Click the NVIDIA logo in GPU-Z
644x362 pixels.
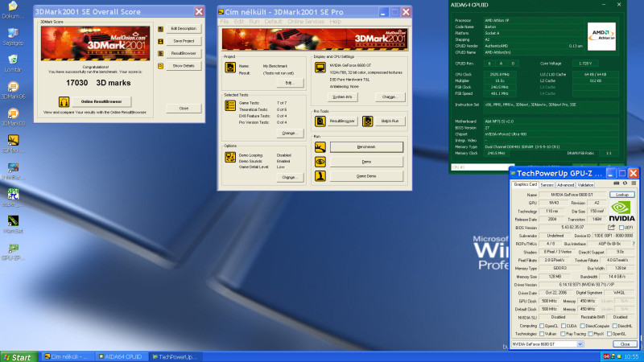pos(621,211)
